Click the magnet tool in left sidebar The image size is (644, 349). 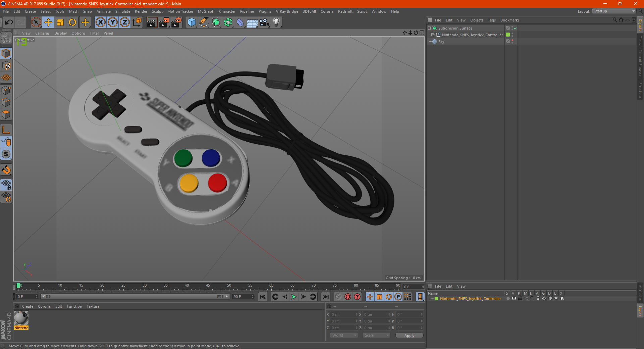click(x=6, y=170)
